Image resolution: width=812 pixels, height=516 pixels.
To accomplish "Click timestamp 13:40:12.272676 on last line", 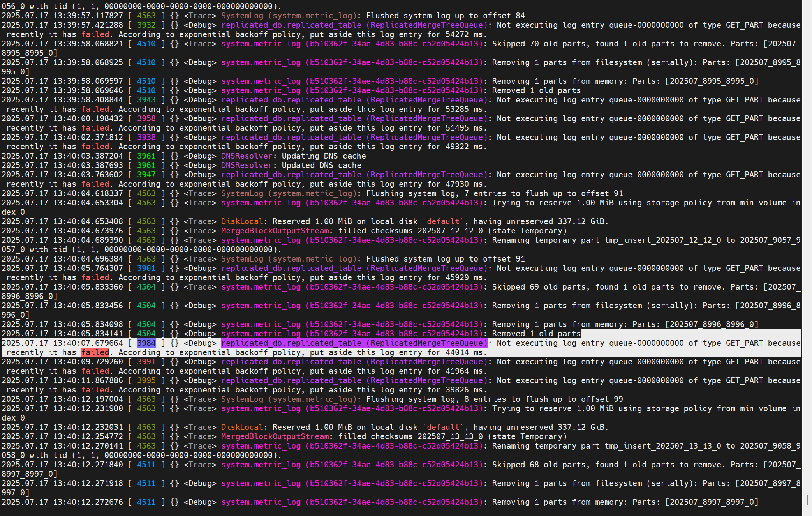I will (x=88, y=502).
